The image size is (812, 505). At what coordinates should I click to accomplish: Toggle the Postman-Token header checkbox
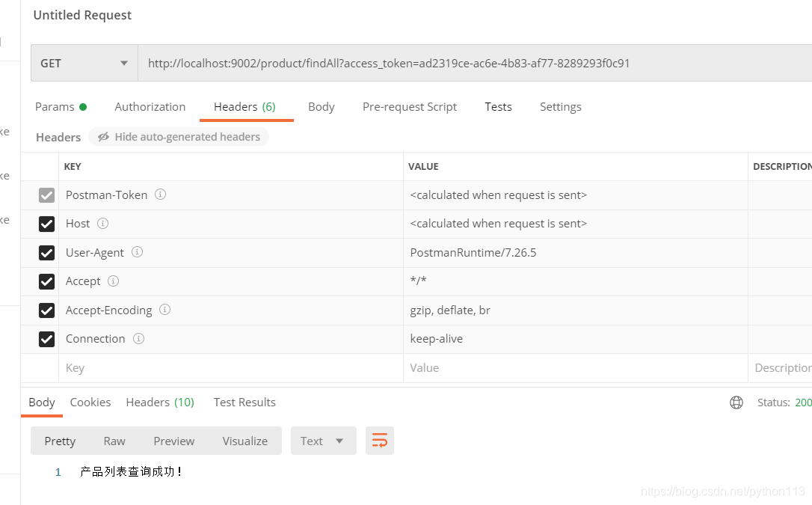(x=46, y=195)
